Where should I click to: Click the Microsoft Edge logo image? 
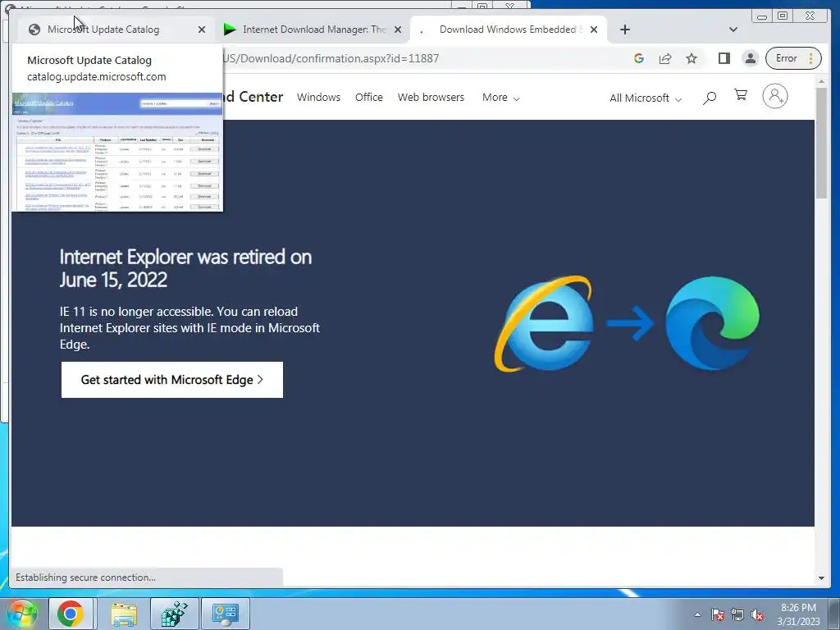point(712,323)
